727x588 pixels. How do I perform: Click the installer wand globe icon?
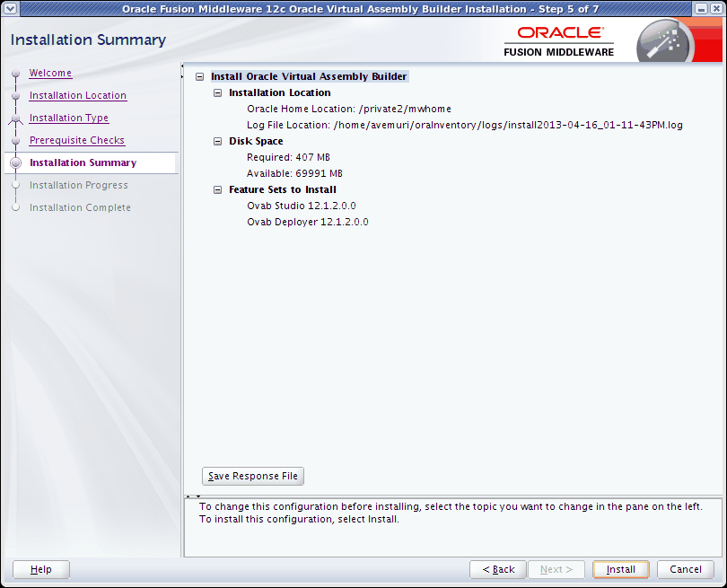coord(665,42)
